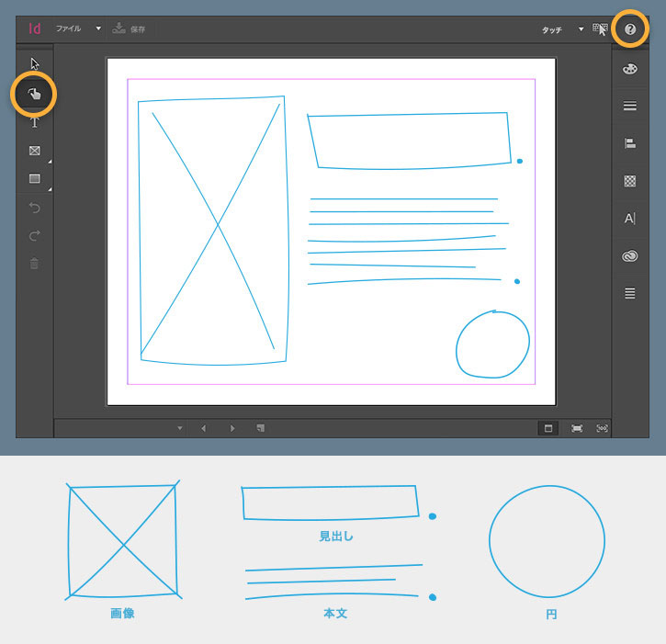
Task: Toggle Normal screen view mode
Action: pyautogui.click(x=548, y=428)
